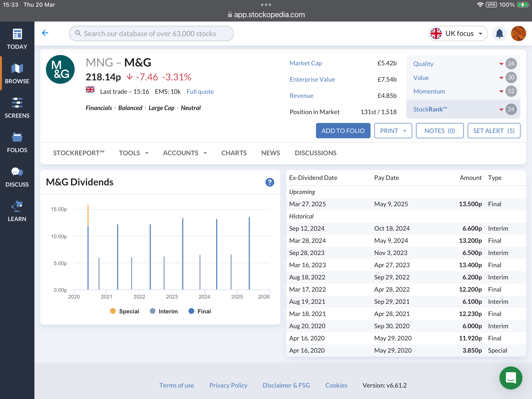Click SET ALERT (5)
Viewport: 532px width, 399px height.
click(x=493, y=131)
